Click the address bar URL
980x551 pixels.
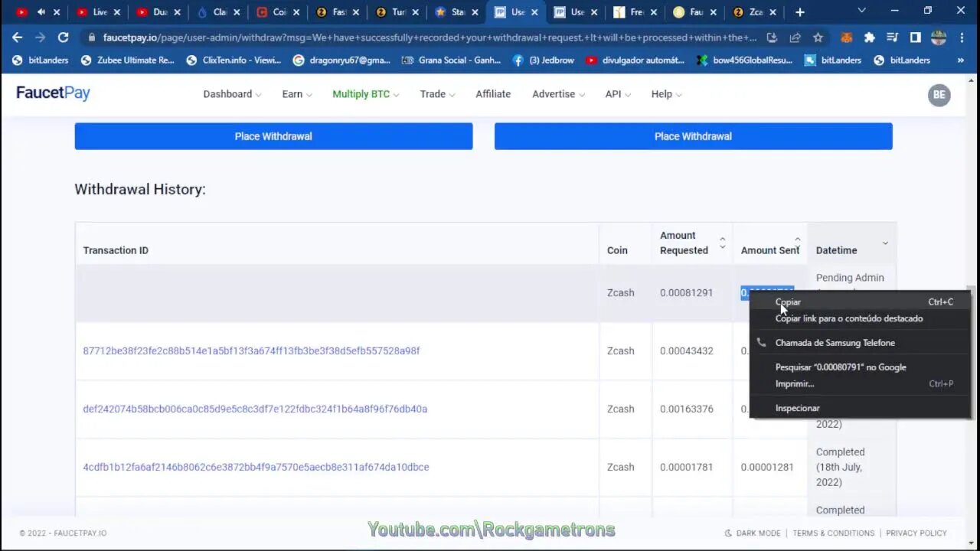click(x=429, y=37)
